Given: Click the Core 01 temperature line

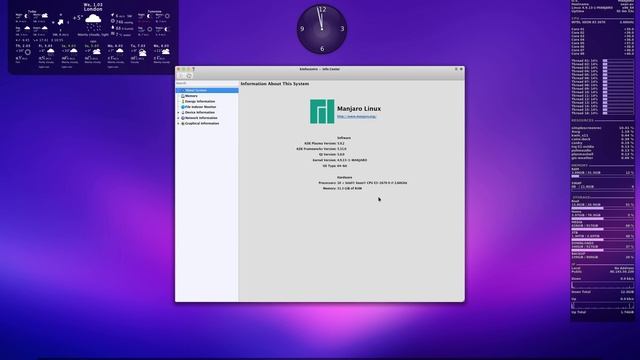Looking at the screenshot, I should coord(602,29).
